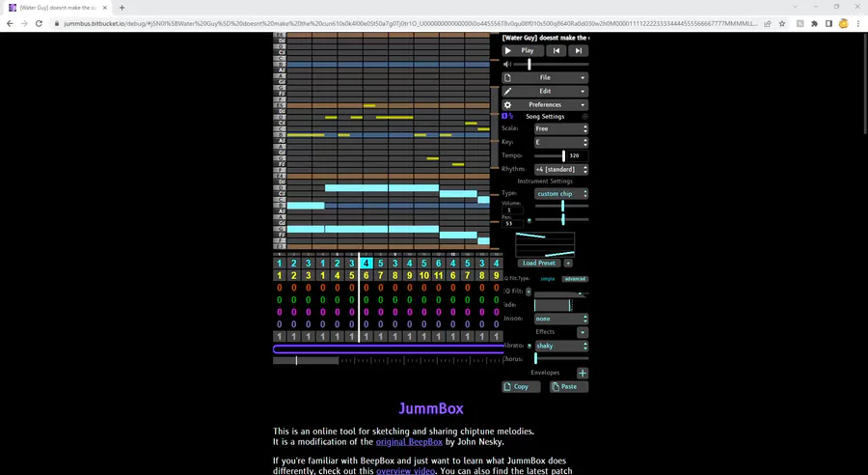Open the Key dropdown set to E
This screenshot has width=868, height=475.
point(560,143)
